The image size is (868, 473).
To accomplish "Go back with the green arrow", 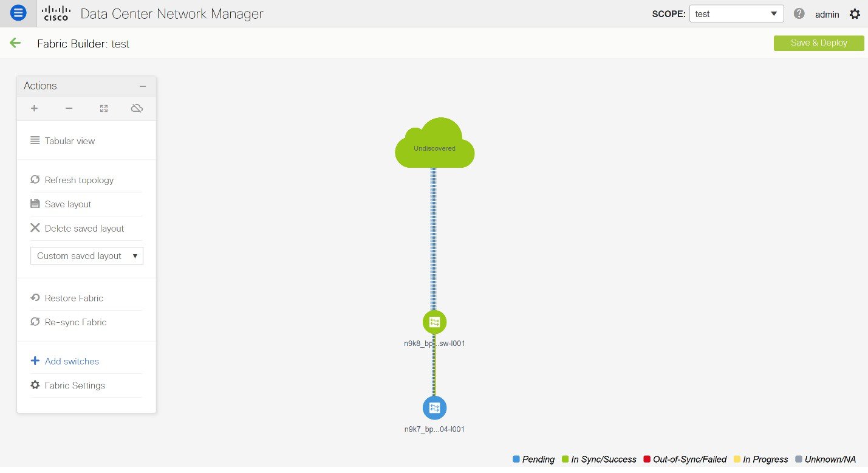I will pos(15,43).
